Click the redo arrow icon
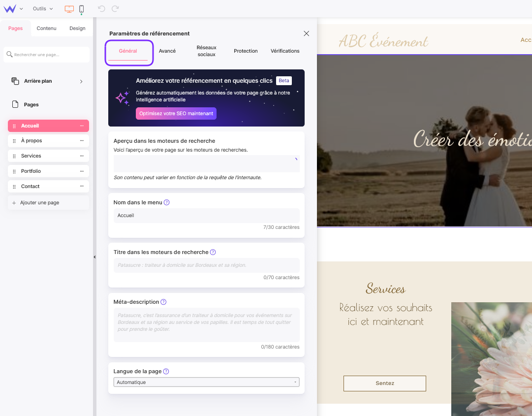The image size is (532, 416). [115, 9]
